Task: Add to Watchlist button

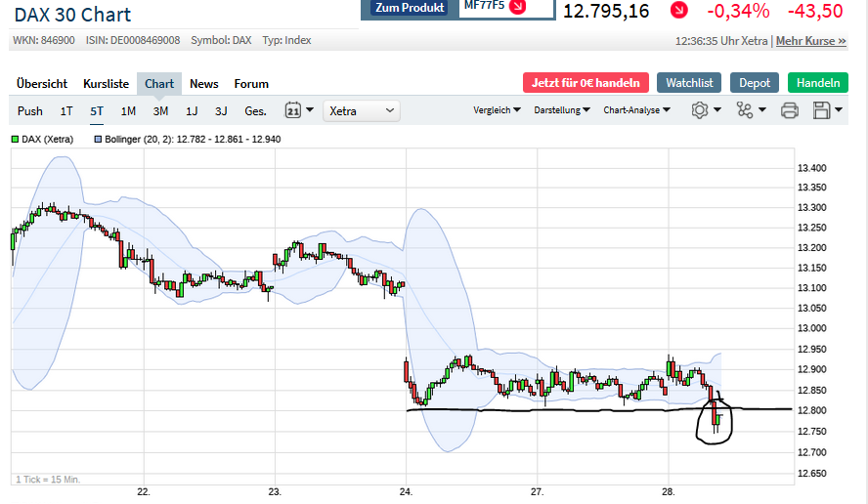Action: click(689, 82)
